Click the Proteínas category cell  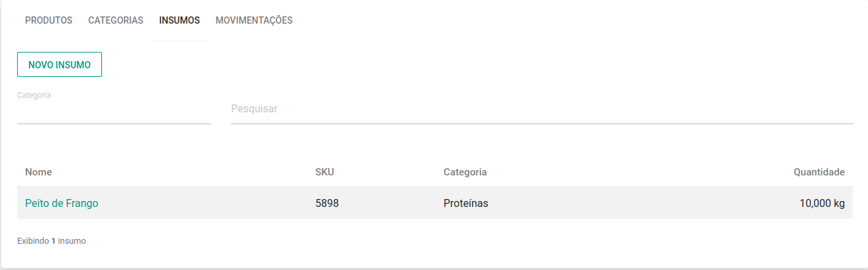(466, 204)
